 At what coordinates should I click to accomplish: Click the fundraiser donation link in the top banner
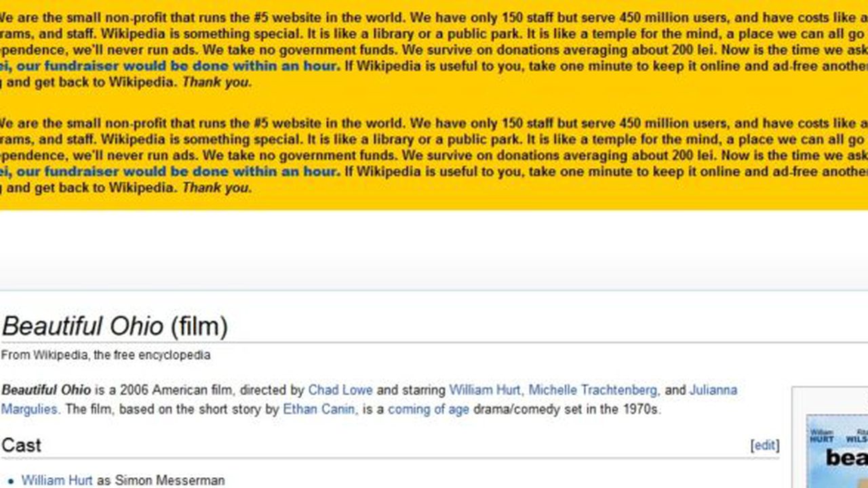click(x=170, y=66)
